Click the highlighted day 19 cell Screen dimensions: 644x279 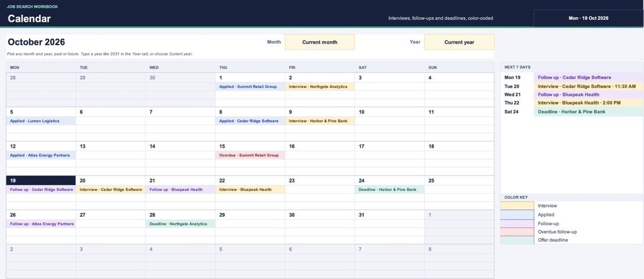click(41, 180)
